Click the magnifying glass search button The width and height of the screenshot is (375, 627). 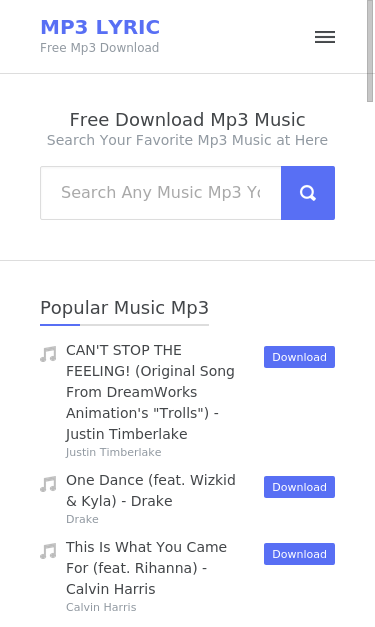click(x=308, y=193)
